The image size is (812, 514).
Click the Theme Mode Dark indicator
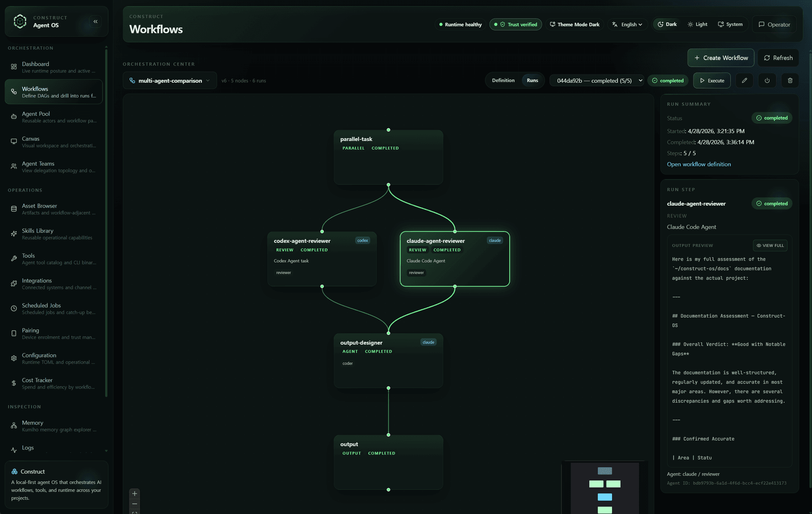pos(575,24)
